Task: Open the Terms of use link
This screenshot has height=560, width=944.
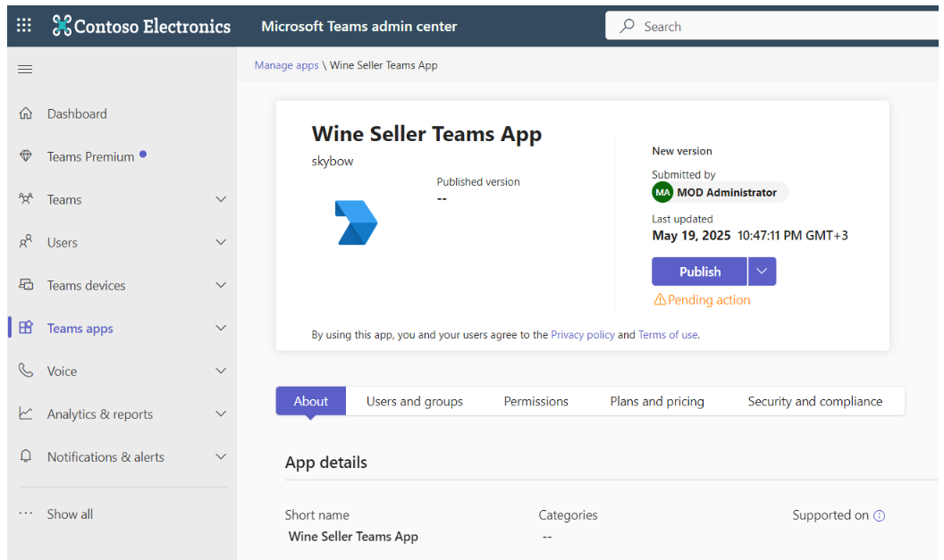Action: tap(669, 334)
